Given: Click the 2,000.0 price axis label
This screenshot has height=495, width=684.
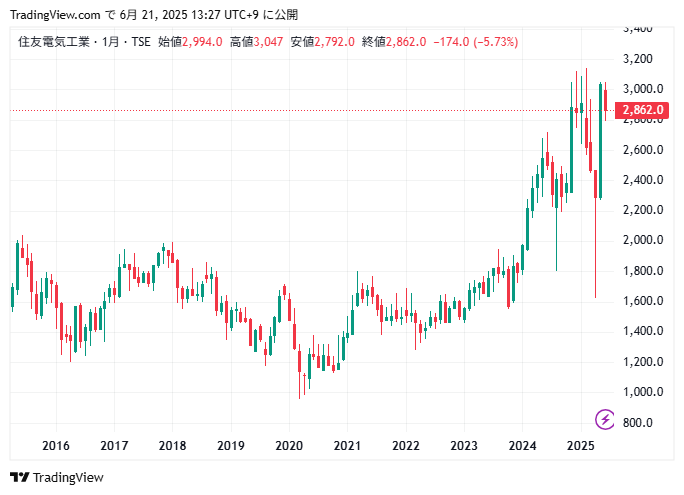Looking at the screenshot, I should tap(643, 240).
